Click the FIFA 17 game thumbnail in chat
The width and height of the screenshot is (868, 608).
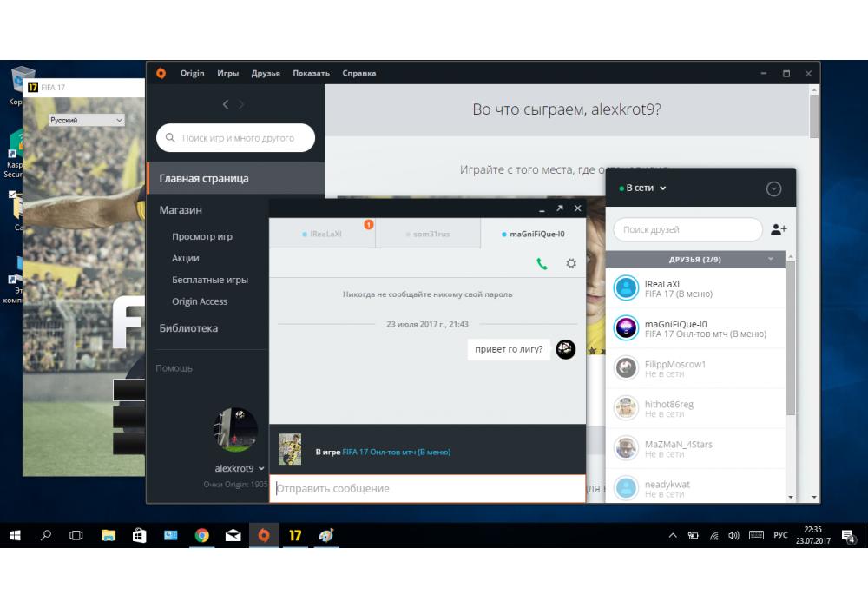click(x=290, y=449)
